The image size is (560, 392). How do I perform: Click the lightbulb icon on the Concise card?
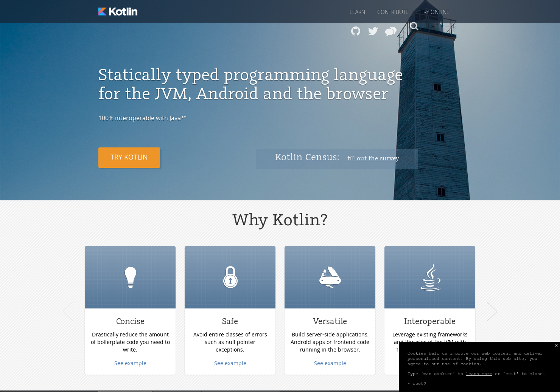[x=130, y=277]
